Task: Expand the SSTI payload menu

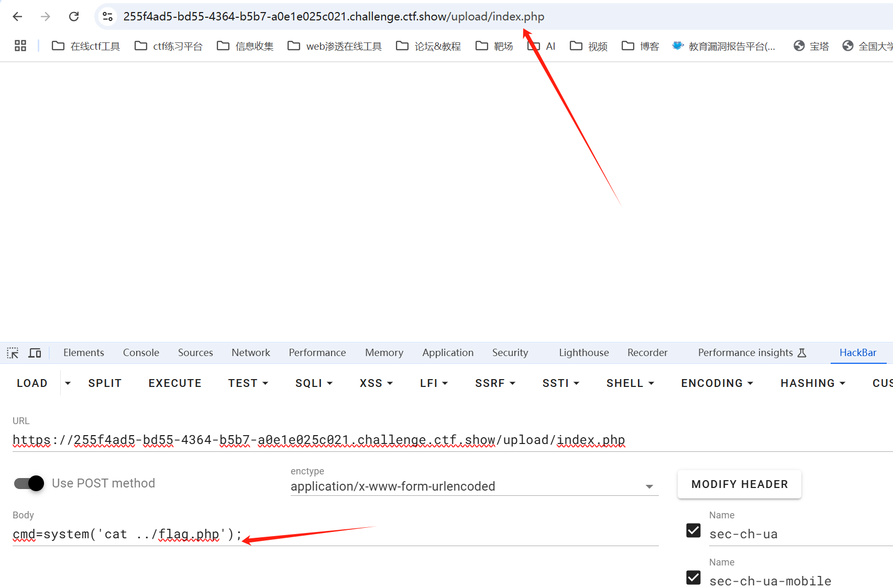Action: 561,383
